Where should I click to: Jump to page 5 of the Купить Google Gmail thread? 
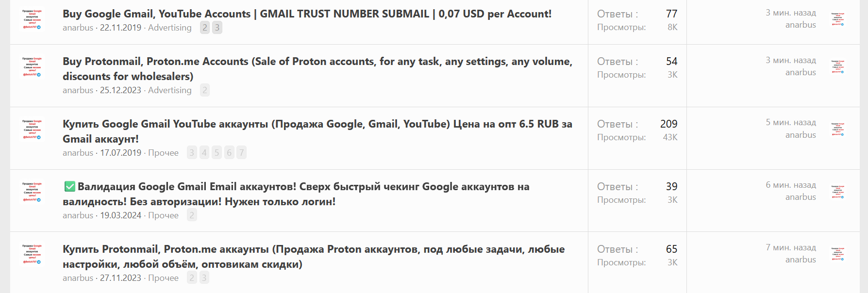217,153
